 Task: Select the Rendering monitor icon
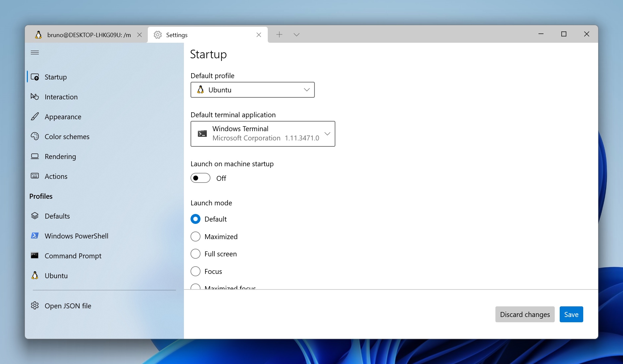[x=35, y=156]
